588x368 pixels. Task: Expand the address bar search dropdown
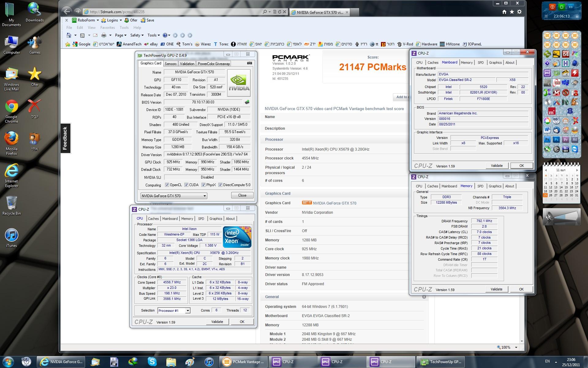pyautogui.click(x=269, y=12)
